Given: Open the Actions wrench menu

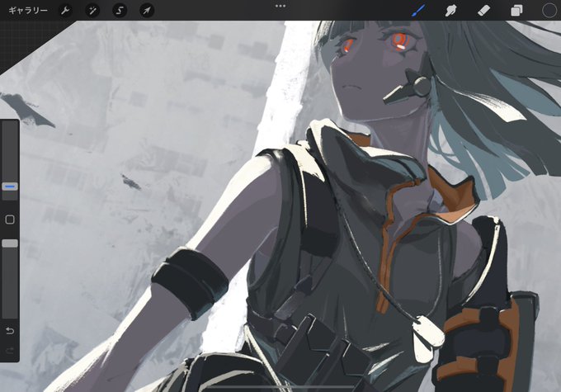Looking at the screenshot, I should (x=65, y=11).
